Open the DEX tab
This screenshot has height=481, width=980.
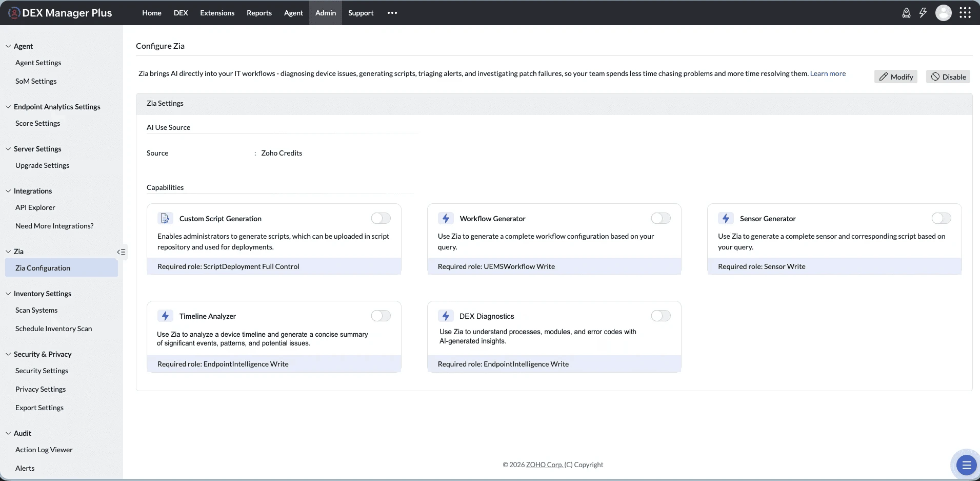pos(181,13)
